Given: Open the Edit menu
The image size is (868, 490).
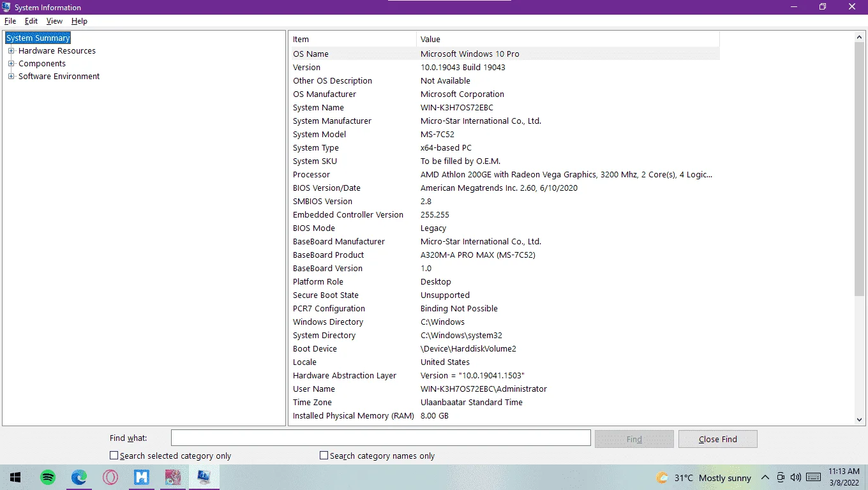Looking at the screenshot, I should (x=31, y=21).
